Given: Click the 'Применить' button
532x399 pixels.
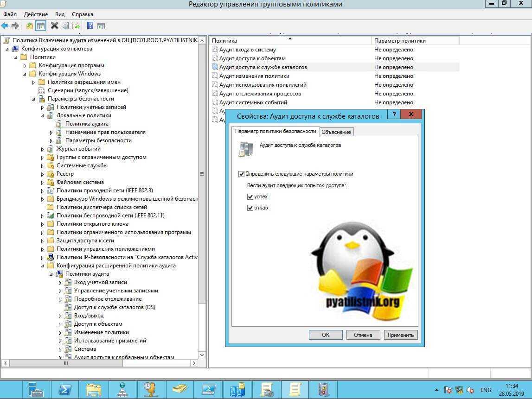Looking at the screenshot, I should (x=401, y=335).
